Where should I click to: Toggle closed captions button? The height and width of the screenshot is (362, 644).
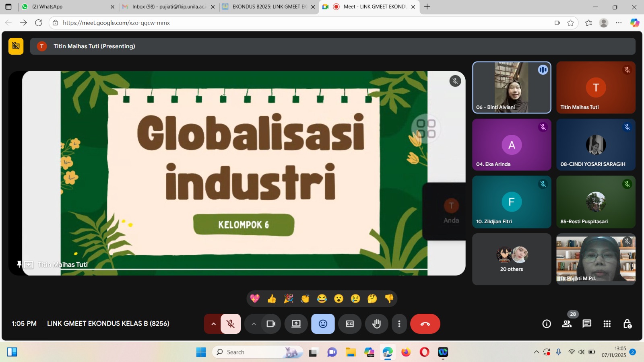(350, 324)
